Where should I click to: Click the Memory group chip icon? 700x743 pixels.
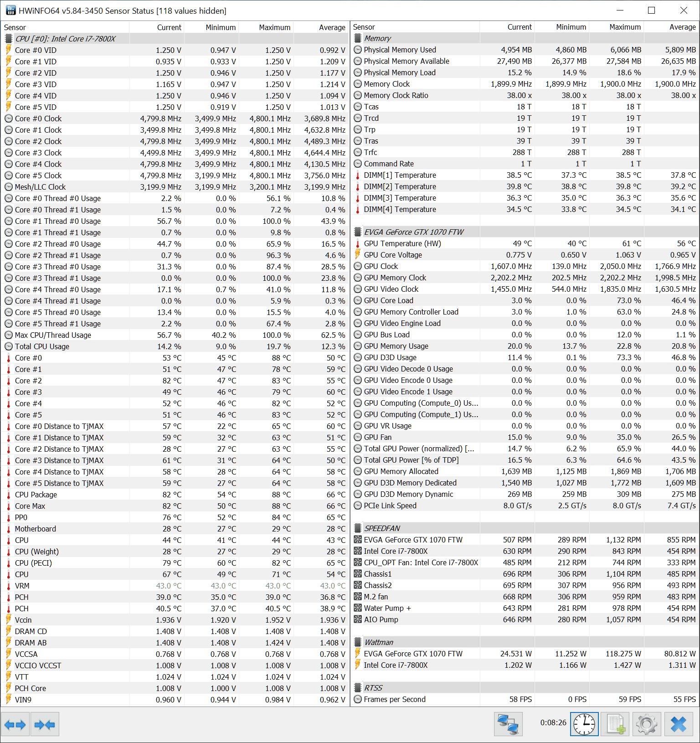[358, 38]
